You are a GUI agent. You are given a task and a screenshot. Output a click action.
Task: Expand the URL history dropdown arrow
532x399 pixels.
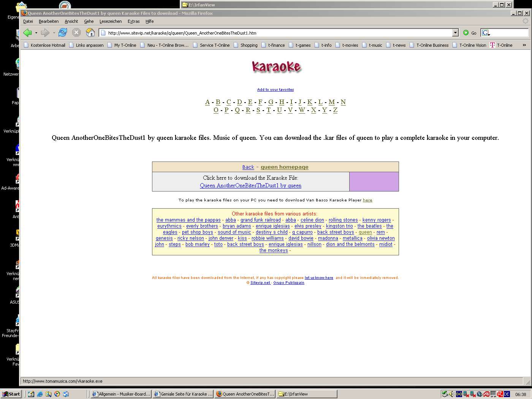tap(455, 33)
